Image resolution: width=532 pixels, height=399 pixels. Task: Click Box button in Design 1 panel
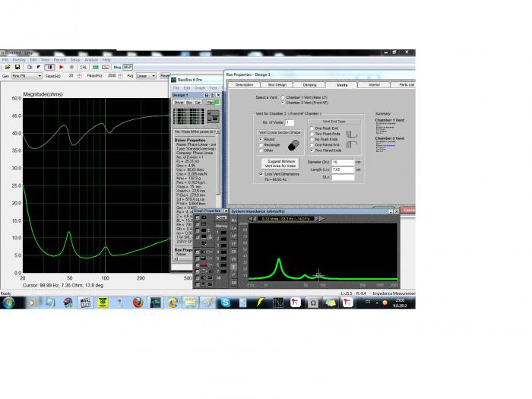pyautogui.click(x=189, y=103)
